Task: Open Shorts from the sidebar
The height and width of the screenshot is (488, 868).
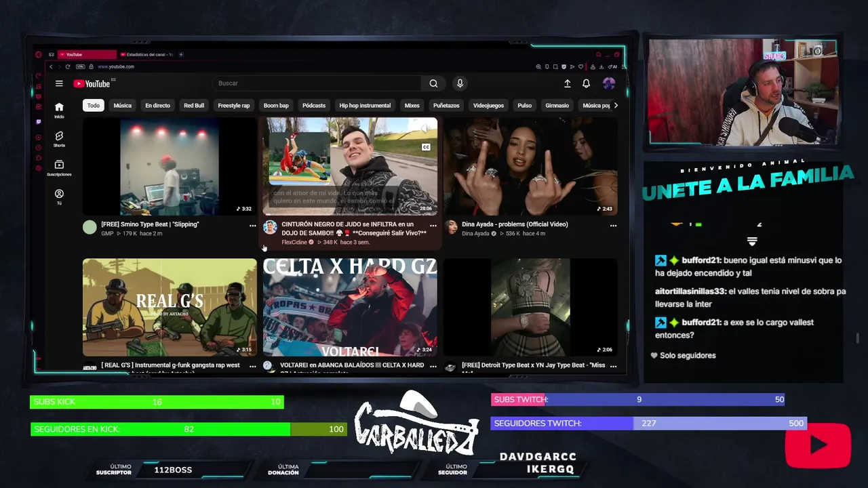Action: click(x=59, y=139)
